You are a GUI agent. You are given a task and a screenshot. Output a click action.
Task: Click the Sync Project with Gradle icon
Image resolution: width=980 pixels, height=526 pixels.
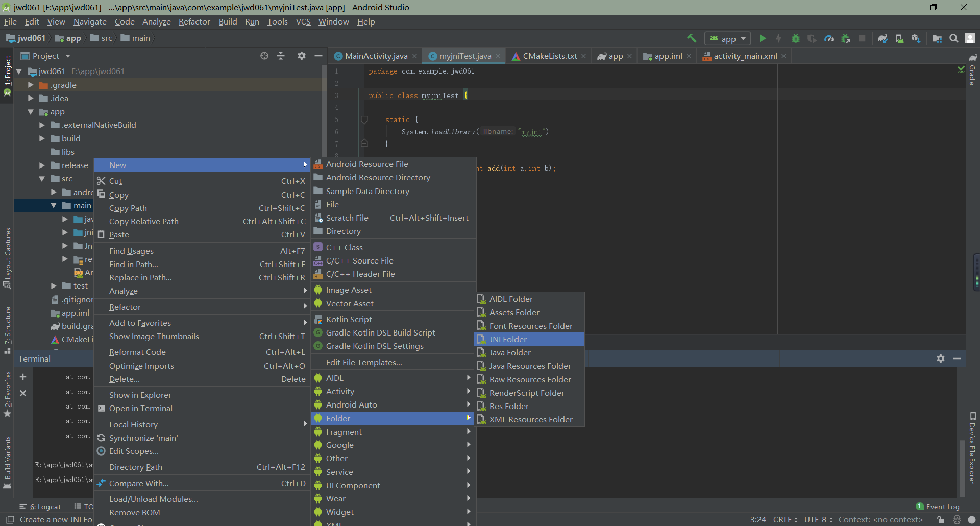[883, 38]
